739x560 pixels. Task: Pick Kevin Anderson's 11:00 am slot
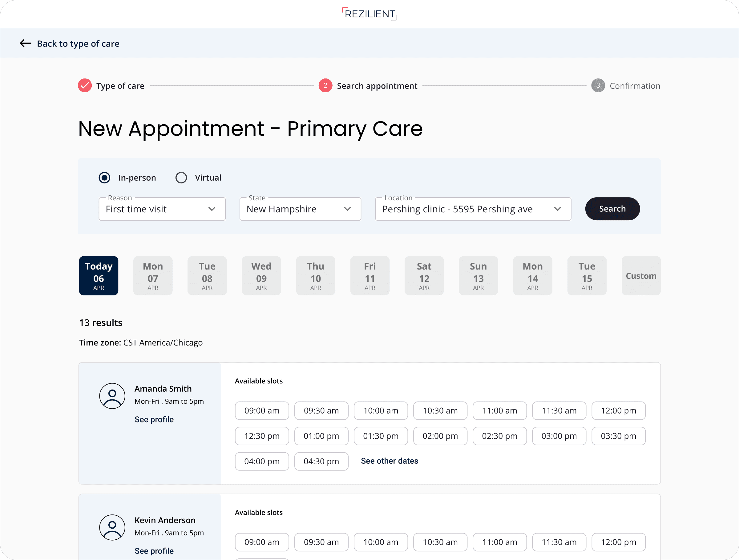[x=499, y=542]
